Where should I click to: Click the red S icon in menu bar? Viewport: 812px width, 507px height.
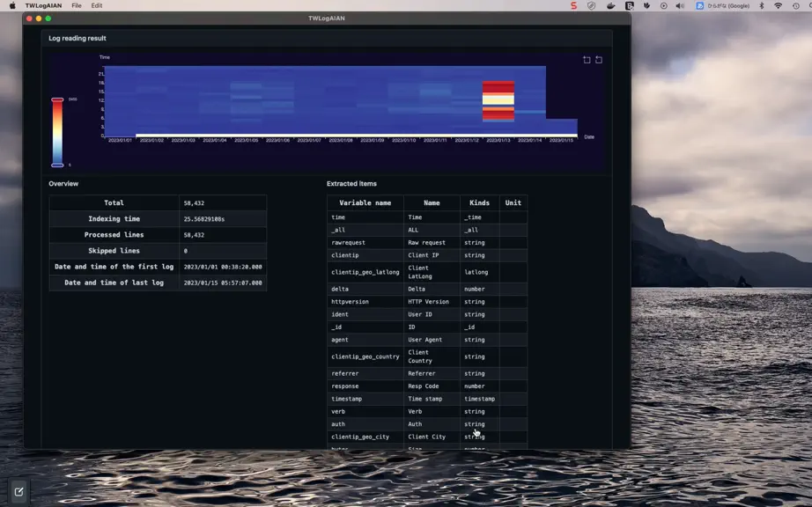573,5
